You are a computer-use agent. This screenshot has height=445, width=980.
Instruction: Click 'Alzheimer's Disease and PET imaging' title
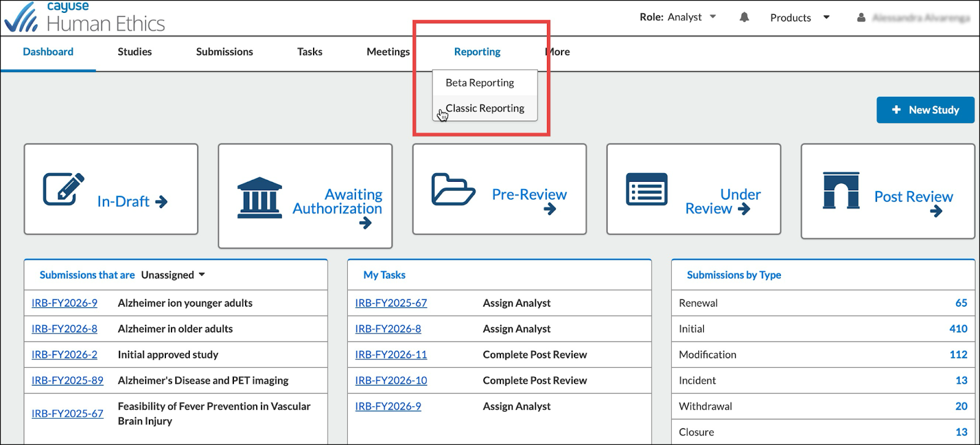click(203, 380)
